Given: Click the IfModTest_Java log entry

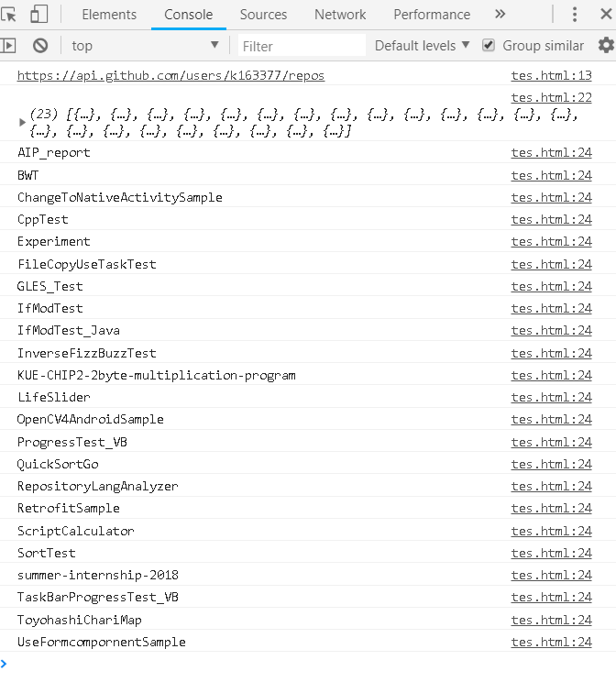Looking at the screenshot, I should click(69, 331).
